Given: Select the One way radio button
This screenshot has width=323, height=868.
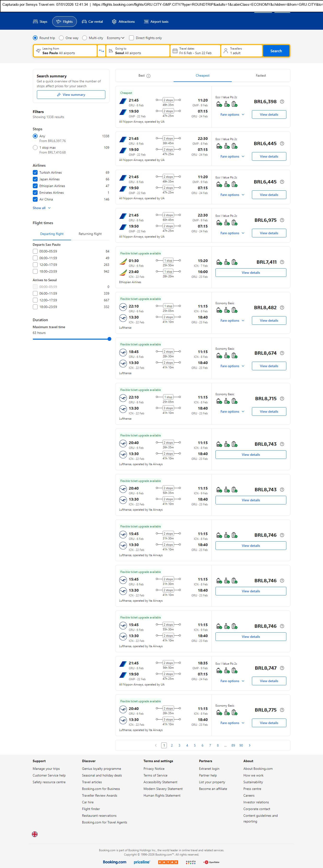Looking at the screenshot, I should (x=61, y=38).
